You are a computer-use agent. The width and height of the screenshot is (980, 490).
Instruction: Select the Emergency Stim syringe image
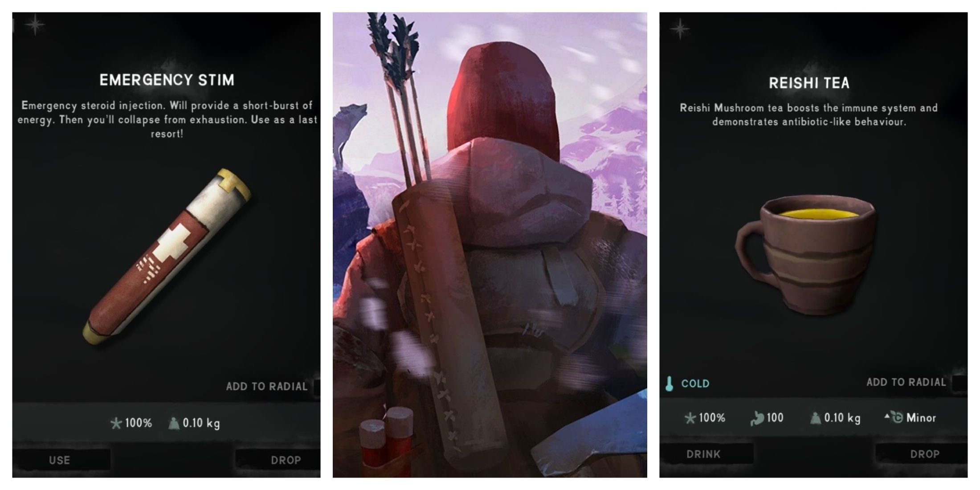tap(167, 257)
